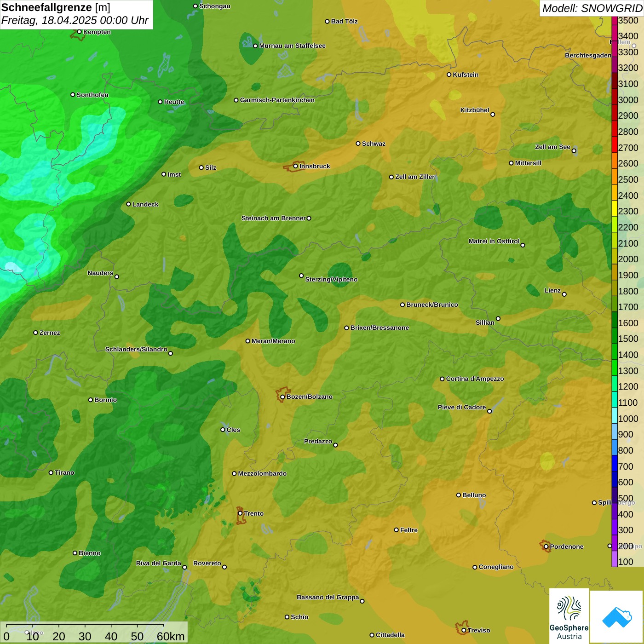Click the Tirano location dot
Image resolution: width=644 pixels, height=644 pixels.
tap(51, 472)
